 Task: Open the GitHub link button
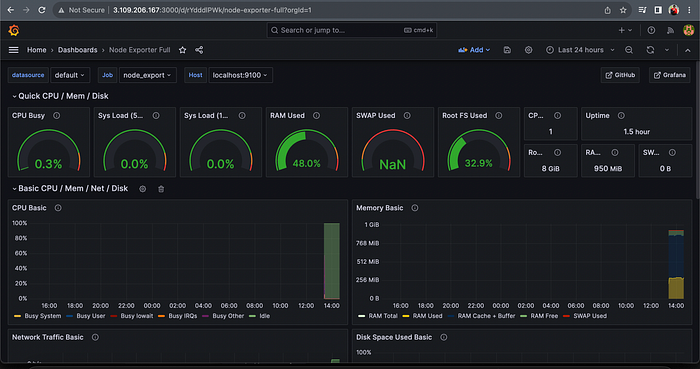coord(620,75)
